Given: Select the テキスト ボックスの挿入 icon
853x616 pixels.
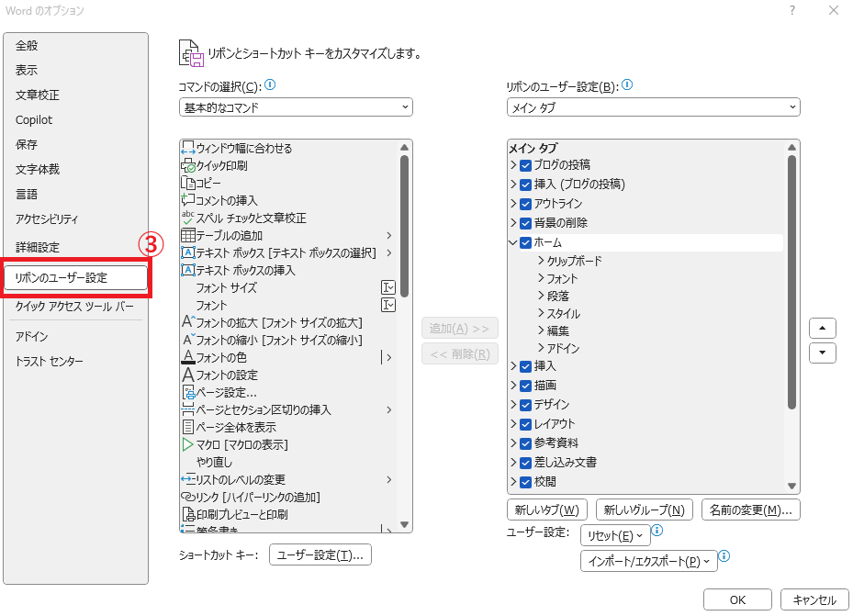Looking at the screenshot, I should click(187, 270).
